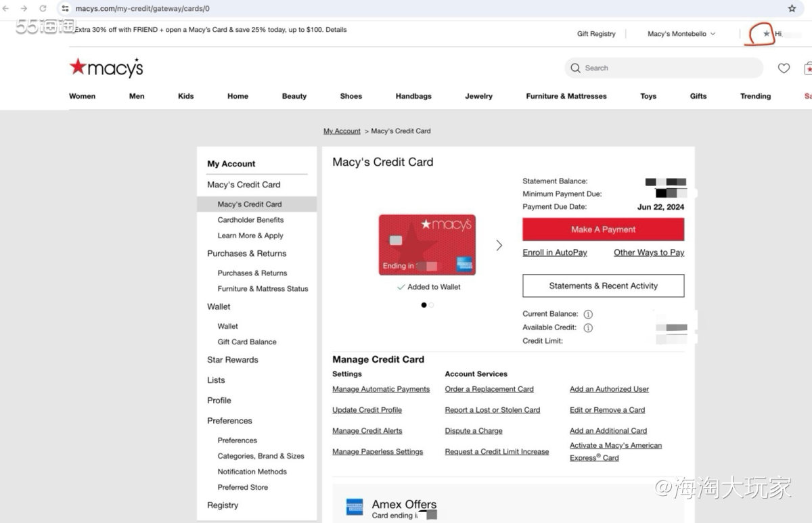Viewport: 812px width, 523px height.
Task: Click the search magnifier icon
Action: click(x=574, y=68)
